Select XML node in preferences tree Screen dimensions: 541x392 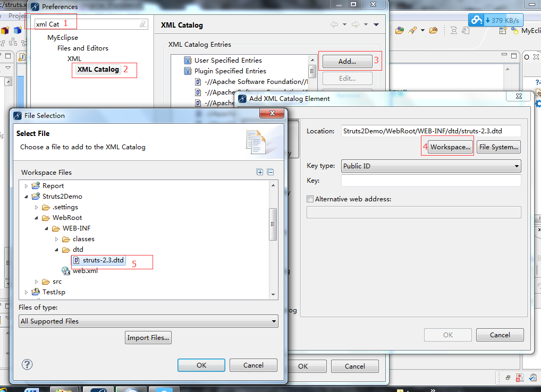pyautogui.click(x=74, y=58)
